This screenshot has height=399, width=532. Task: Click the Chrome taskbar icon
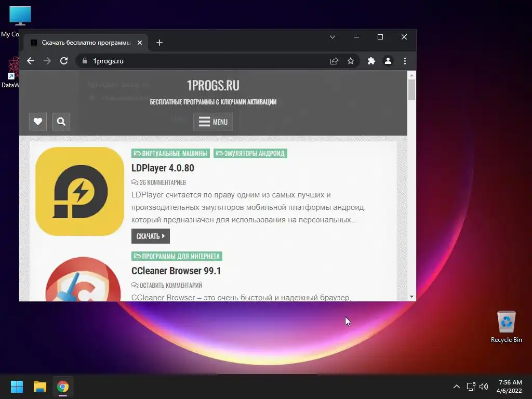[63, 387]
